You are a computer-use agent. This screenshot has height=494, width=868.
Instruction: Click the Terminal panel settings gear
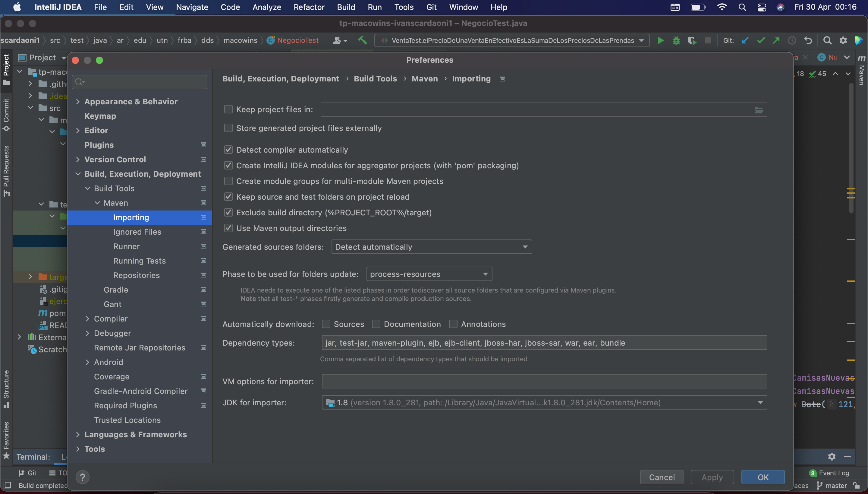click(x=831, y=457)
